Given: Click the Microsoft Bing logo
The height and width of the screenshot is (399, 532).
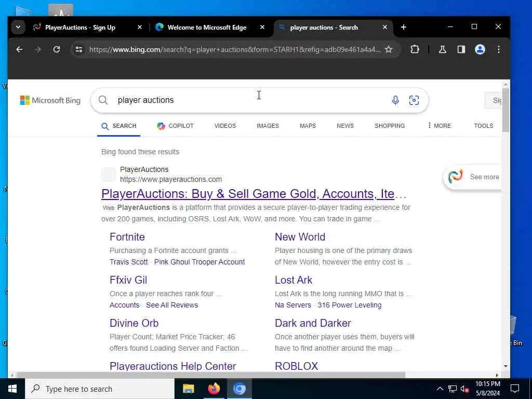Looking at the screenshot, I should (x=50, y=100).
